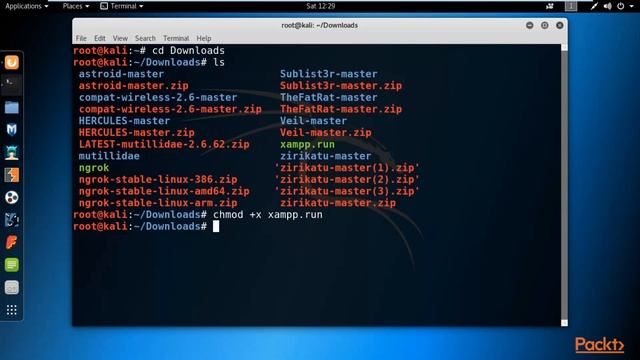Open the Edit menu in terminal
Screen dimensions: 640x360
click(100, 38)
